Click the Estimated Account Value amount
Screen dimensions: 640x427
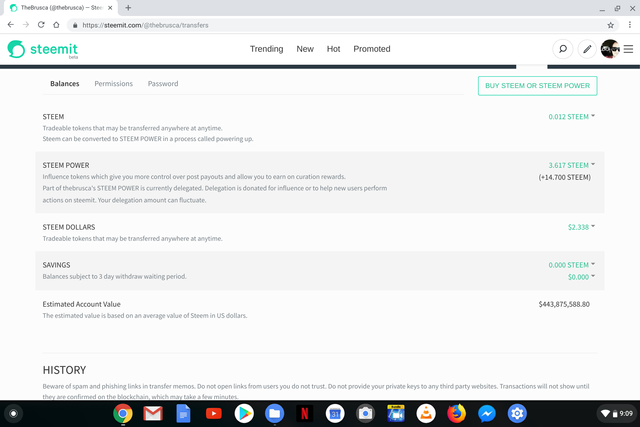[564, 304]
